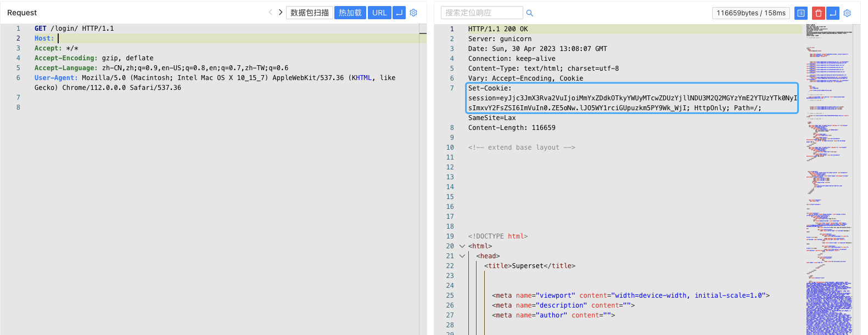Open the response details view icon

tap(801, 13)
